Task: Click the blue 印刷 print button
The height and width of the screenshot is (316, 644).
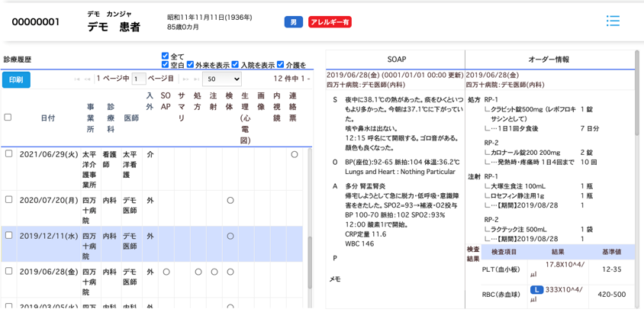Action: pos(16,79)
